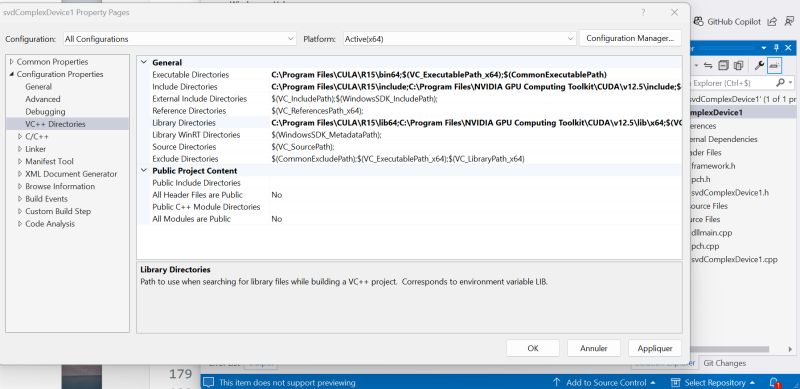Click the Reference Directories row

pyautogui.click(x=409, y=111)
